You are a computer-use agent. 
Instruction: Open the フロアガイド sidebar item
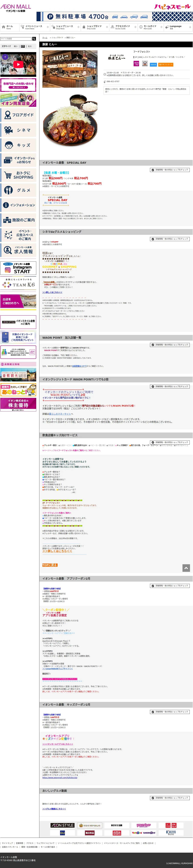(x=18, y=115)
